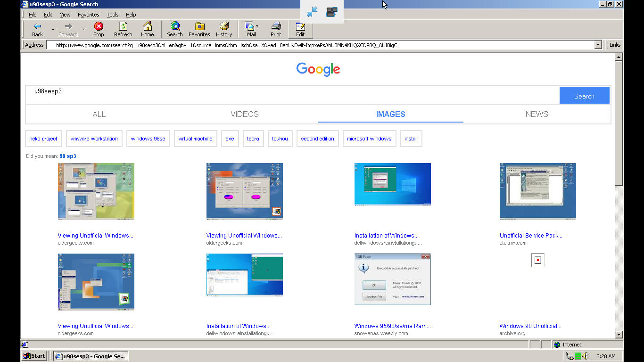The image size is (644, 362).
Task: Select the 'neko project' suggestion chip
Action: [43, 139]
